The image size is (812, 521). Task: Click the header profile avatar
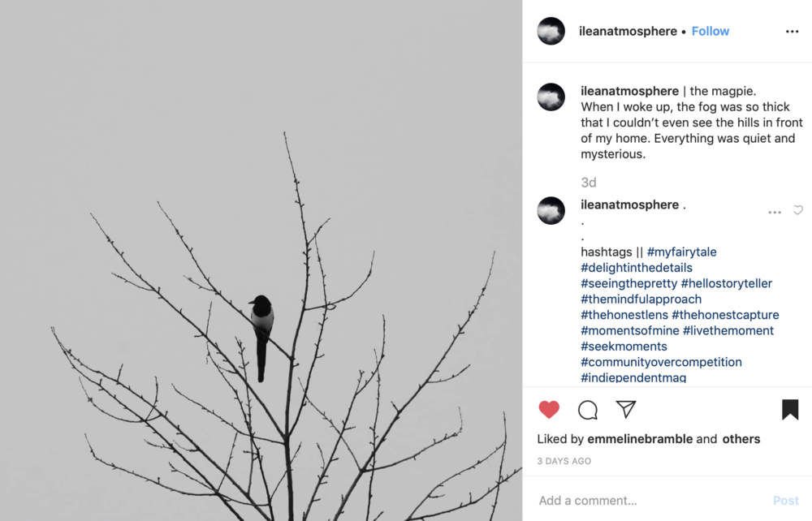[x=551, y=31]
